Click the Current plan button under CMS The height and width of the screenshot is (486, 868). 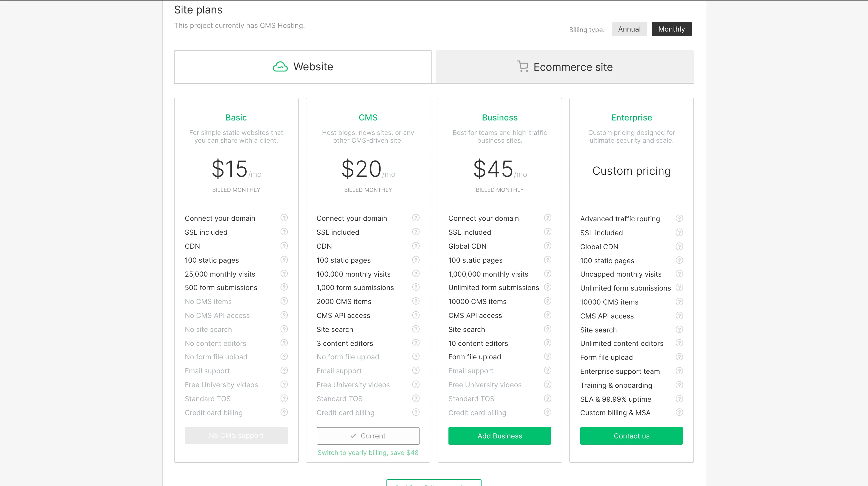[x=368, y=436]
